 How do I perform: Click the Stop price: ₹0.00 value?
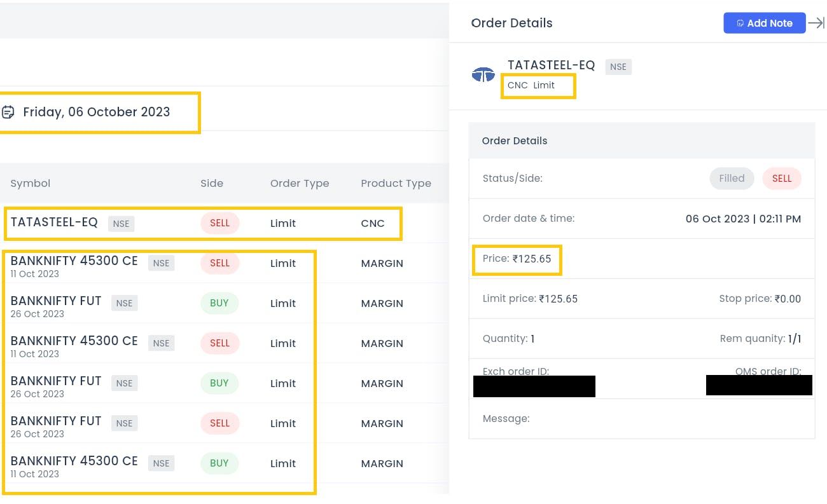click(760, 299)
